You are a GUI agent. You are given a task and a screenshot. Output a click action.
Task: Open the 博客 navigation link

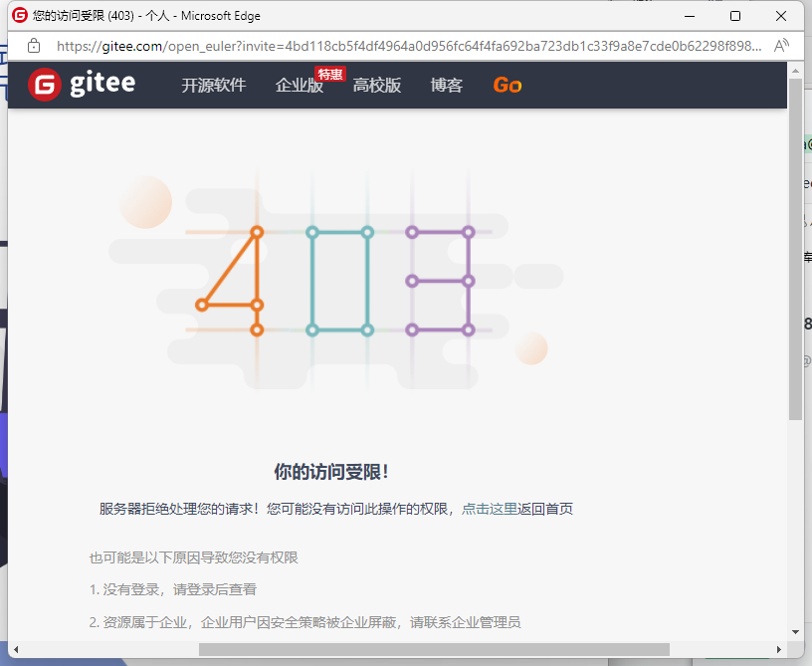447,86
